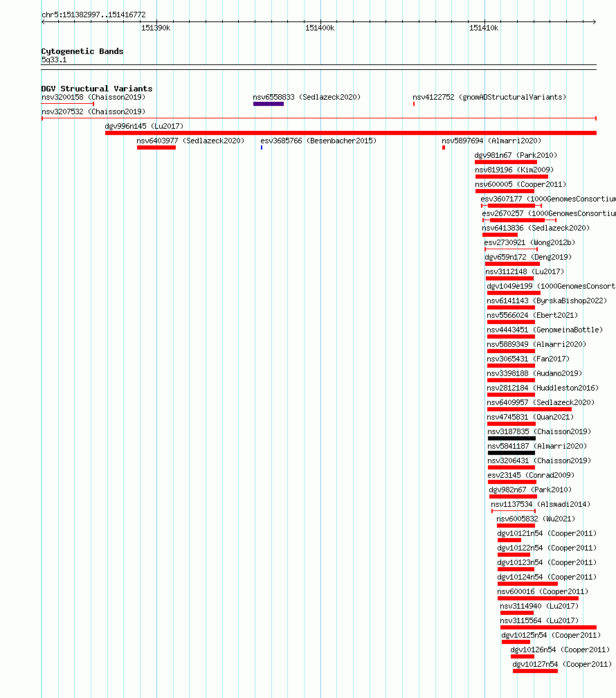Screen dimensions: 616x698
Task: Click the 151400k ruler tick label
Action: click(x=320, y=28)
